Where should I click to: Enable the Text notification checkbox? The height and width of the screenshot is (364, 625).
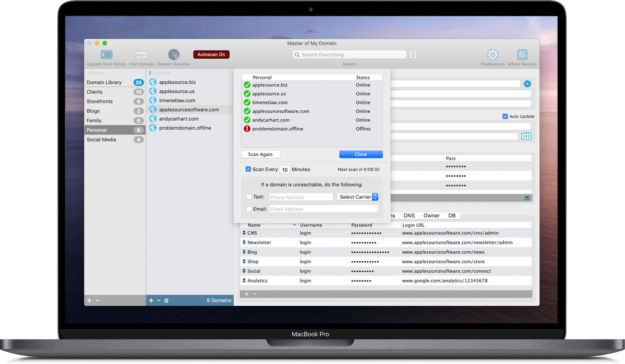point(249,197)
